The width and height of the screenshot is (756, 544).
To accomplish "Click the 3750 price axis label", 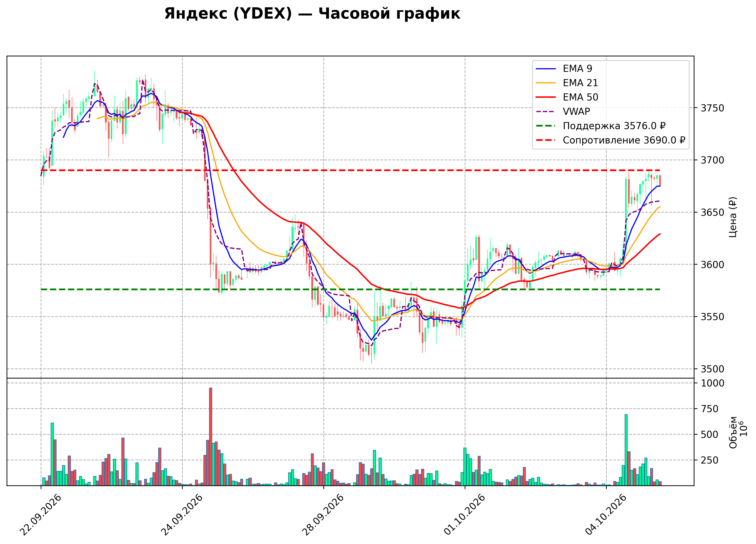I will (712, 108).
